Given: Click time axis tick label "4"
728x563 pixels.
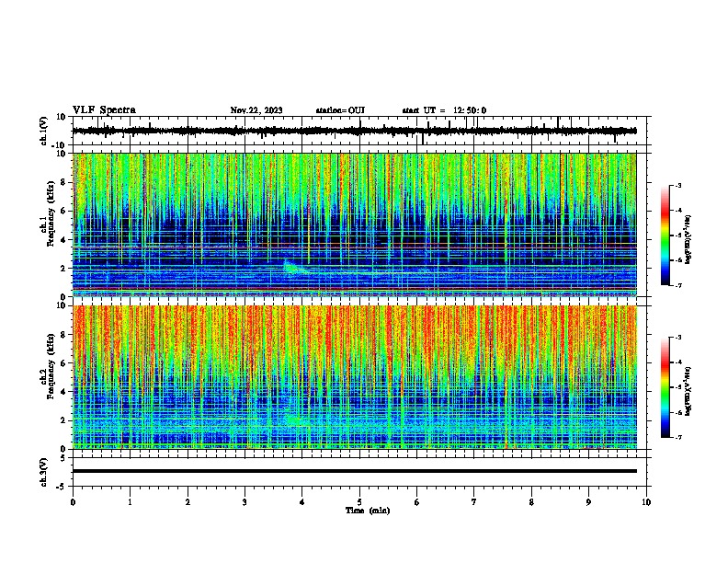Looking at the screenshot, I should pyautogui.click(x=302, y=502).
